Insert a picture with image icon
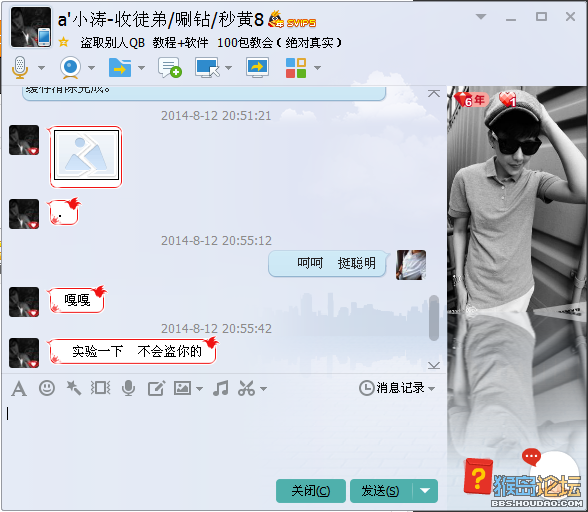The height and width of the screenshot is (512, 588). pos(183,388)
